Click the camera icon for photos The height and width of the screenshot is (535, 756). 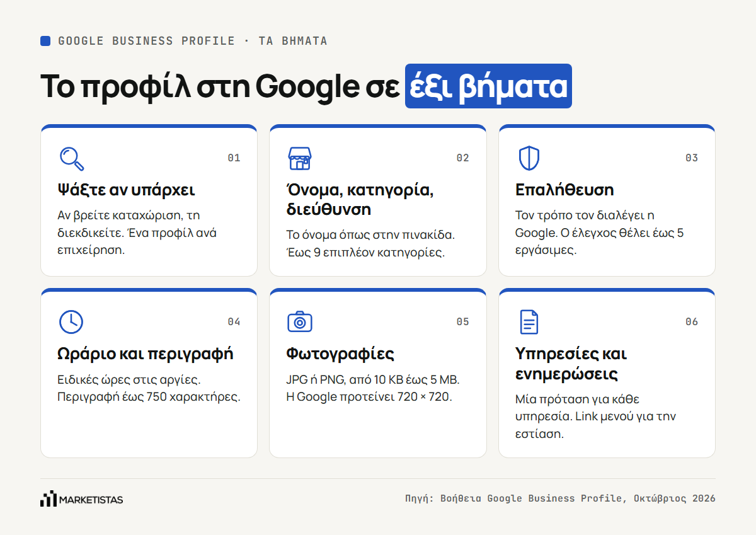click(x=300, y=321)
